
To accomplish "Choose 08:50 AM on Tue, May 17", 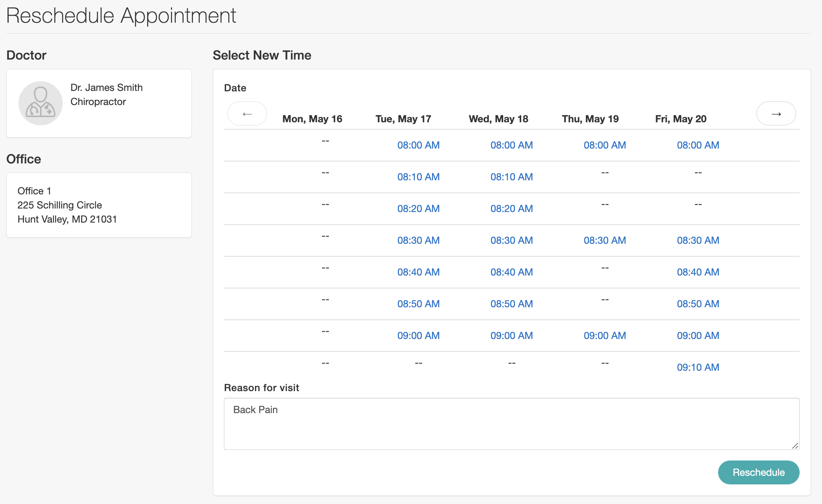I will pos(418,304).
